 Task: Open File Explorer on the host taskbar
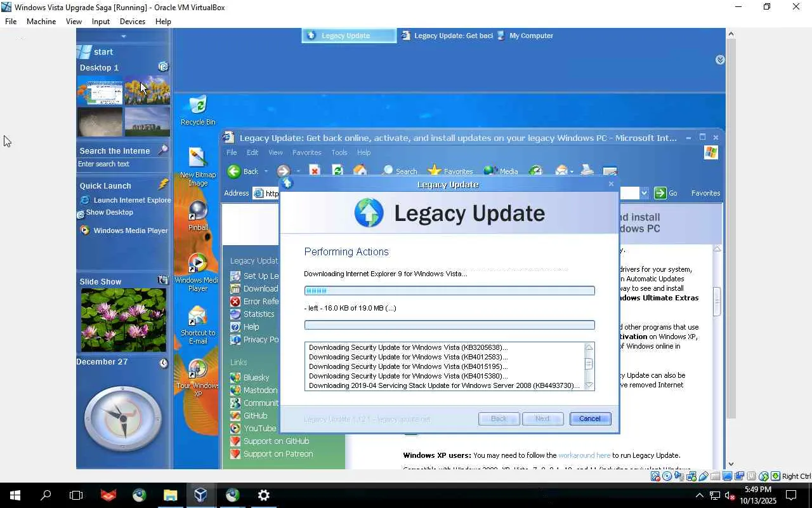[x=170, y=495]
